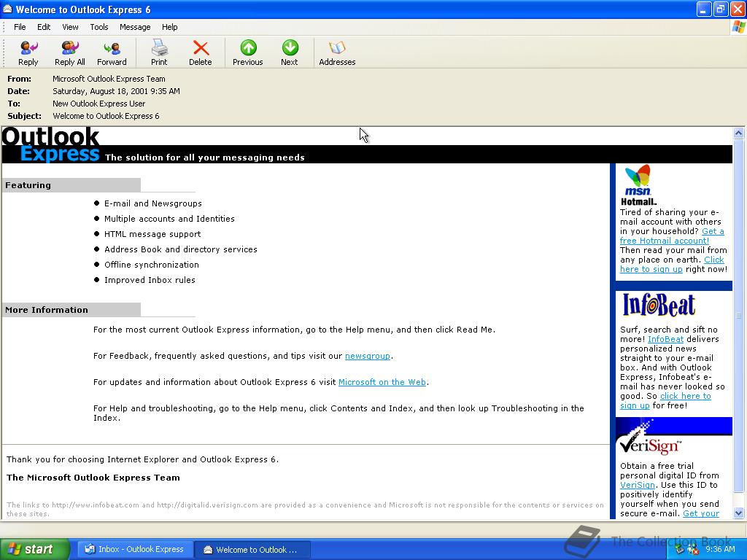Click the Reply All toolbar icon
This screenshot has height=560, width=747.
(69, 47)
